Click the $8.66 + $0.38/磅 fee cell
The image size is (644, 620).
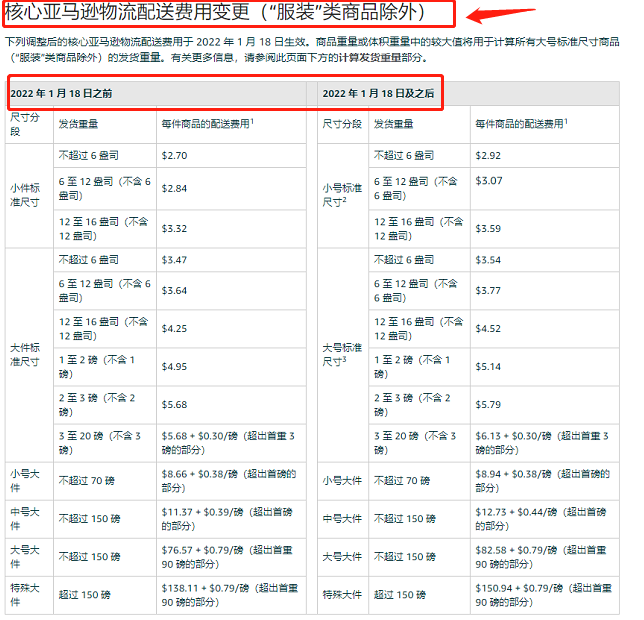[x=231, y=481]
